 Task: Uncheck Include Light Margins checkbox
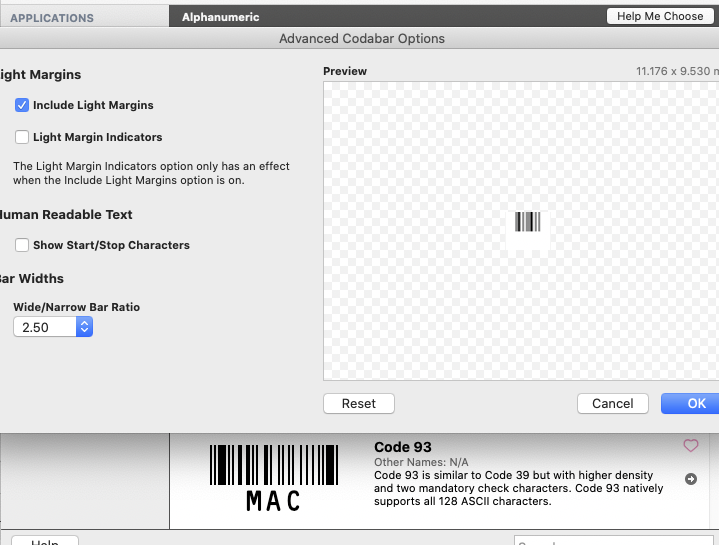pos(22,105)
